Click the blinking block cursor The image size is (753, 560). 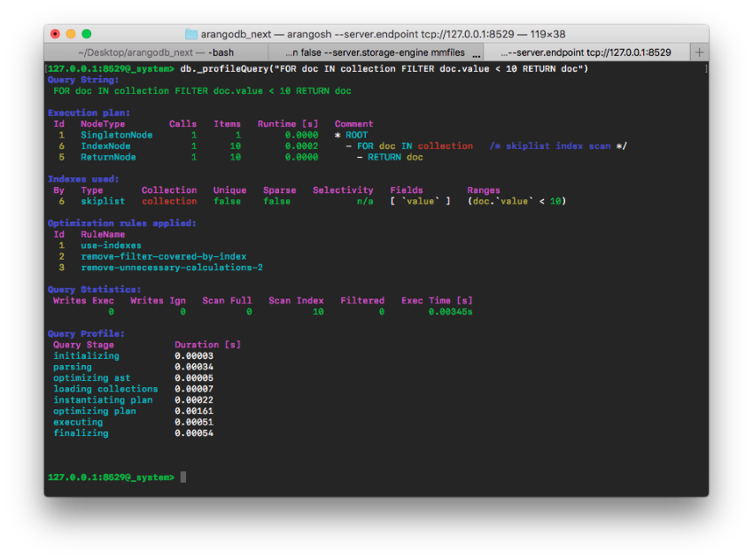click(183, 477)
